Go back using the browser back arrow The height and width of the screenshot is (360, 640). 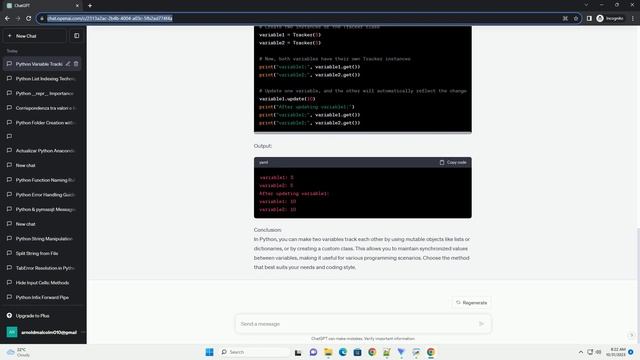click(7, 18)
